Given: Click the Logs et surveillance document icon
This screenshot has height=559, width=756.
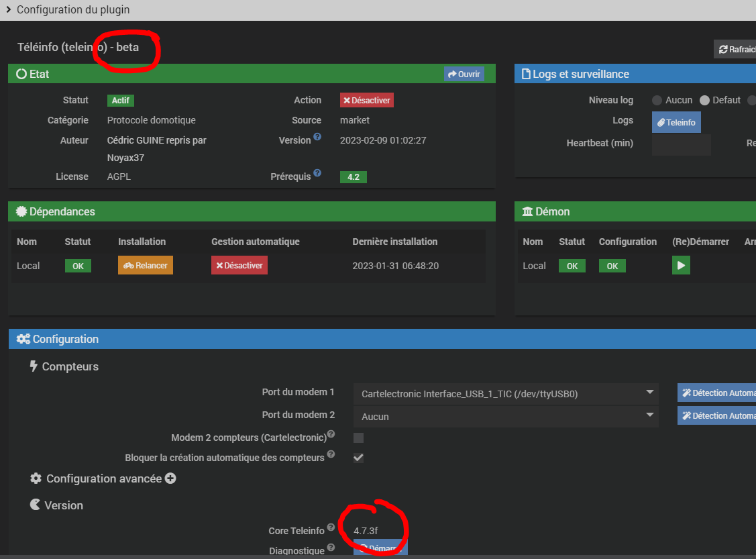Looking at the screenshot, I should coord(526,74).
